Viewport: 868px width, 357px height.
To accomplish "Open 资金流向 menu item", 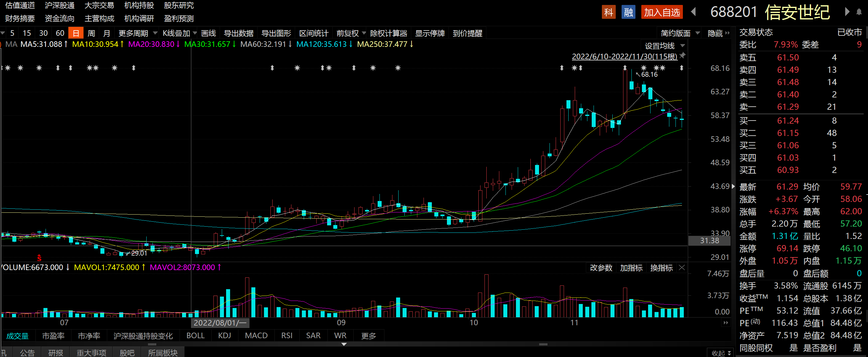I will (x=60, y=18).
